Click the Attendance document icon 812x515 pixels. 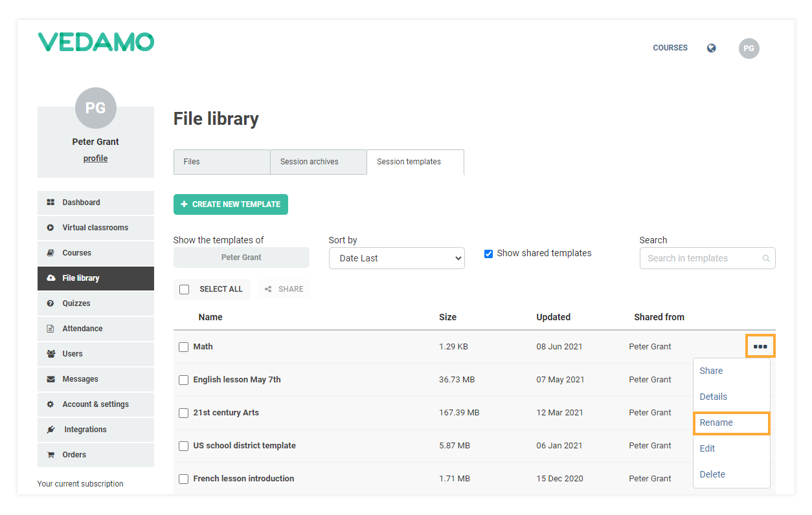[51, 329]
